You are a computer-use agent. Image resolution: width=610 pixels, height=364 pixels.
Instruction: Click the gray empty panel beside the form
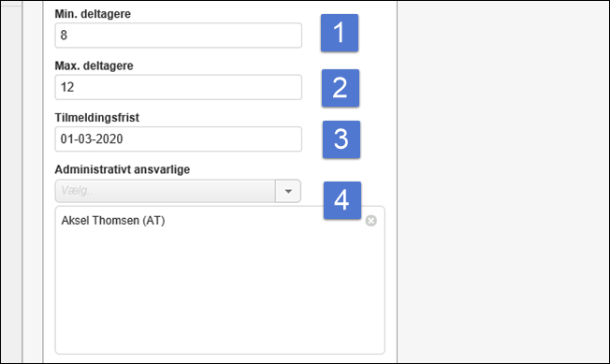pyautogui.click(x=503, y=182)
